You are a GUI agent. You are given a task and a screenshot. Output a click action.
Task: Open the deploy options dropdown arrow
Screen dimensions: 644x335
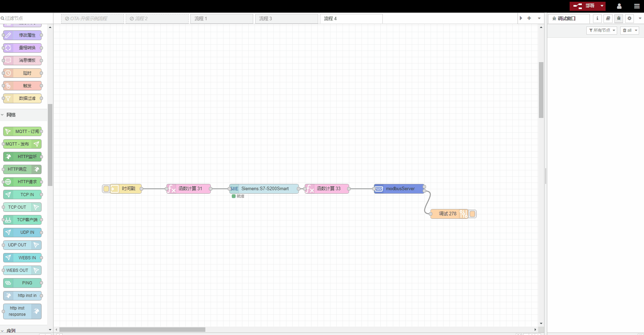coord(602,6)
